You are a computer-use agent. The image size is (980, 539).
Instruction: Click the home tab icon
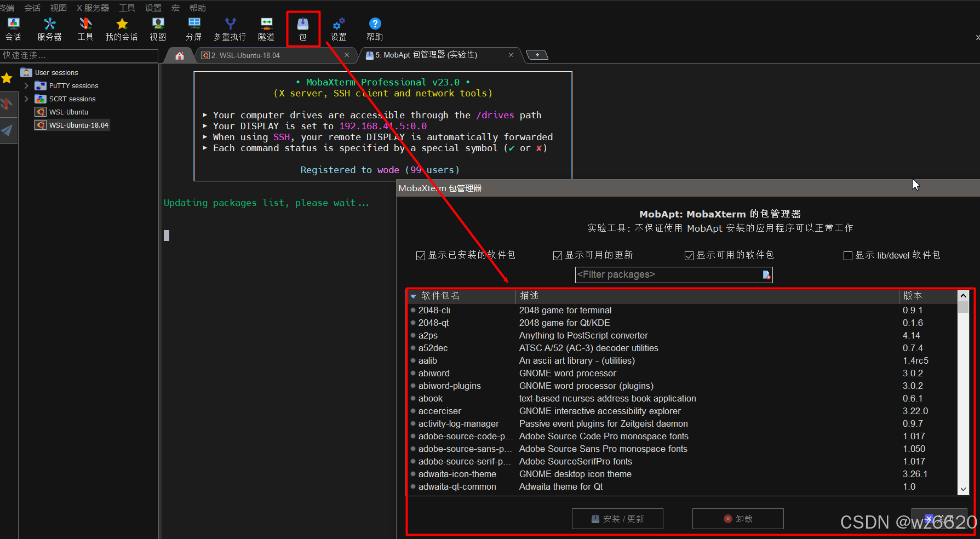pos(180,55)
